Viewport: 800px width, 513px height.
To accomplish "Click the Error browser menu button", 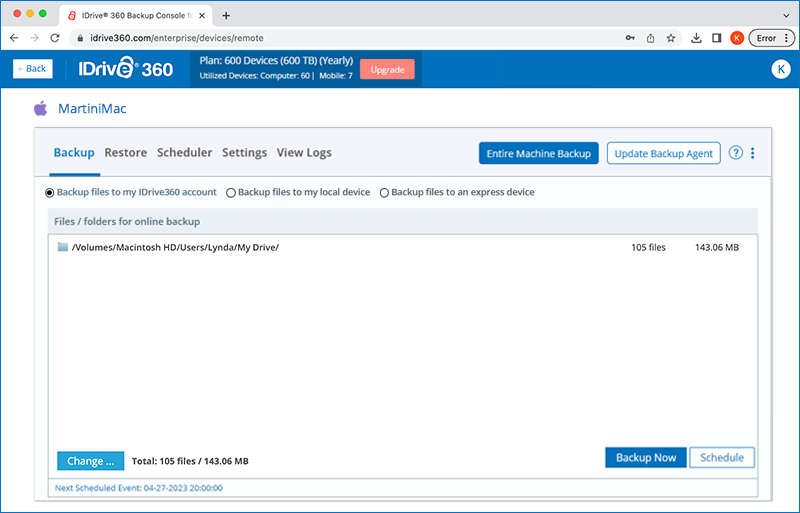I will [771, 38].
